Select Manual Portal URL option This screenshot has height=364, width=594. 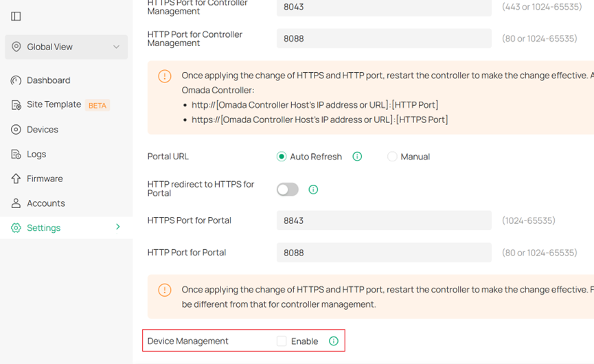(392, 157)
